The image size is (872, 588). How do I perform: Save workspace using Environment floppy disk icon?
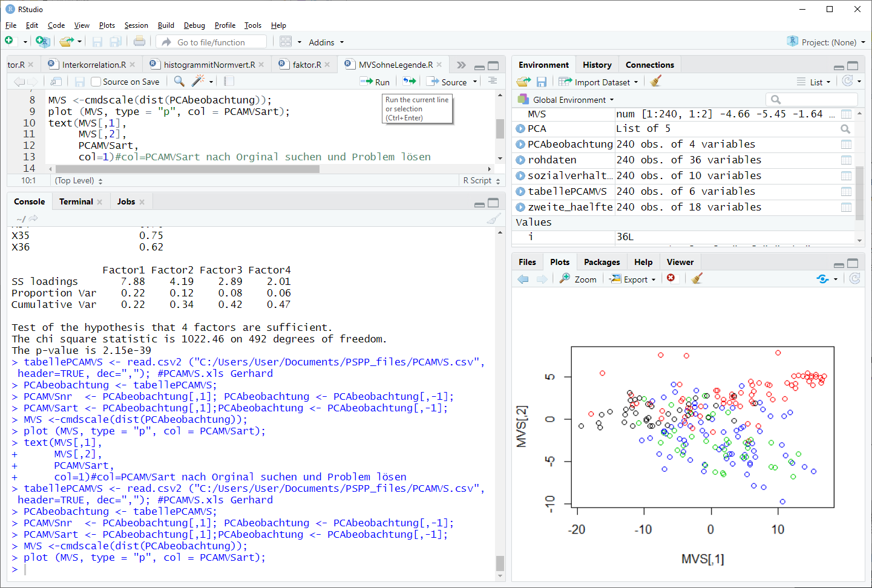[x=542, y=82]
